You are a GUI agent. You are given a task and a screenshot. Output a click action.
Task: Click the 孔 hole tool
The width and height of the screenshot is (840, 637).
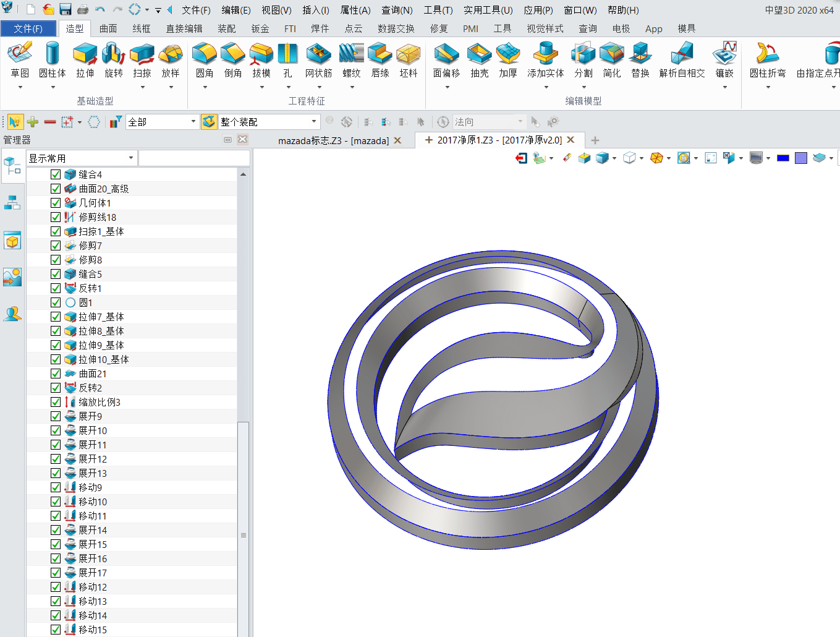pos(288,60)
